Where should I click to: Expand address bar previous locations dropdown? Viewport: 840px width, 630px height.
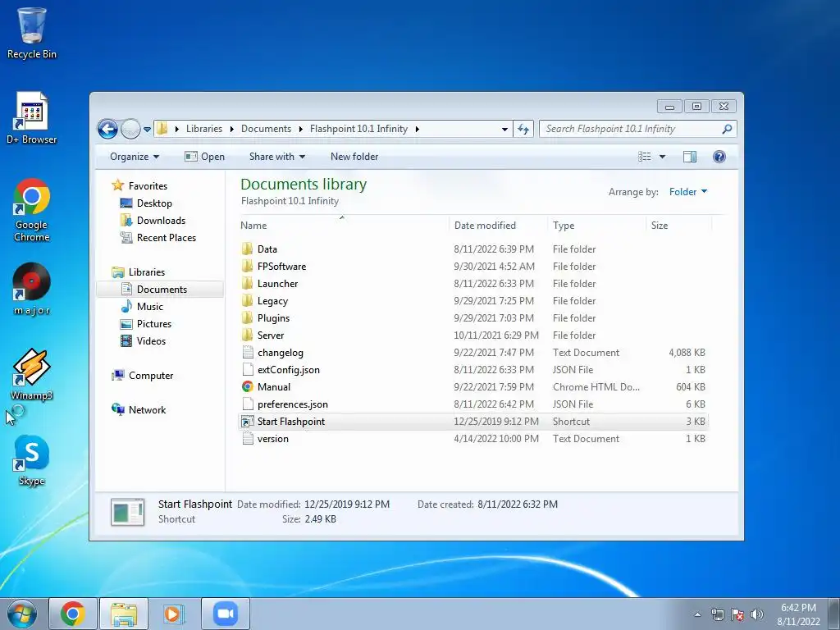(x=504, y=129)
